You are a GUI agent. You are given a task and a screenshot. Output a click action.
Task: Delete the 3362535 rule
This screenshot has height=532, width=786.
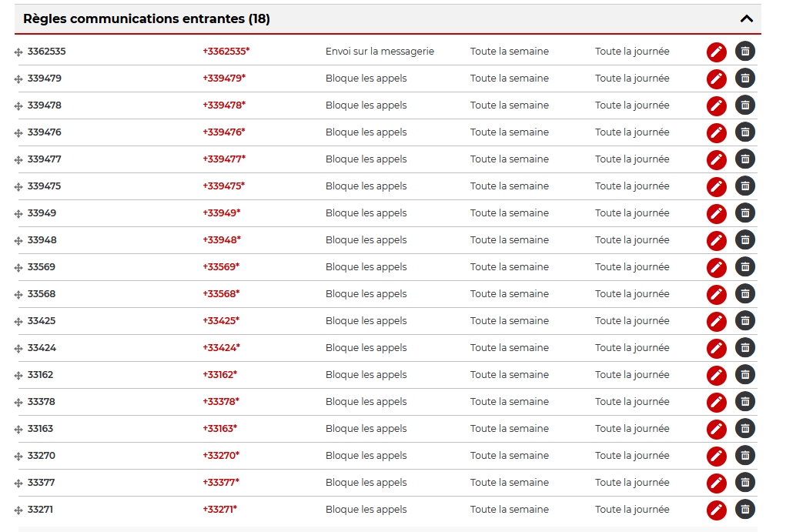[745, 52]
